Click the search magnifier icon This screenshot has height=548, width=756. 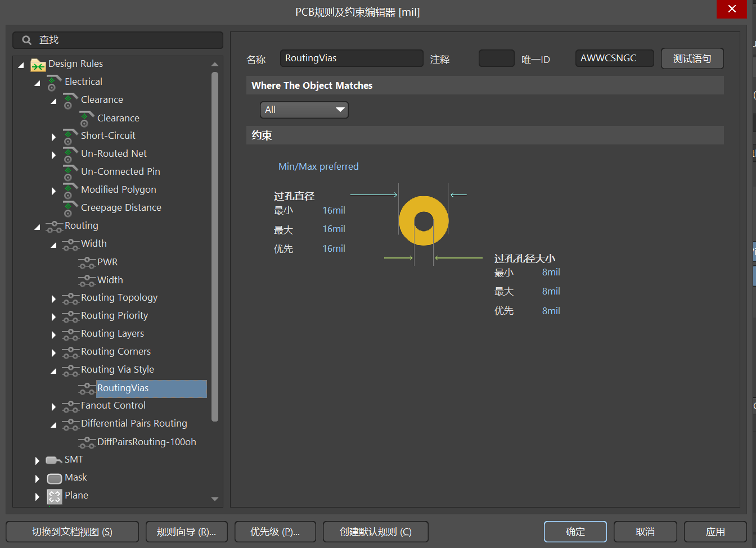(x=26, y=40)
